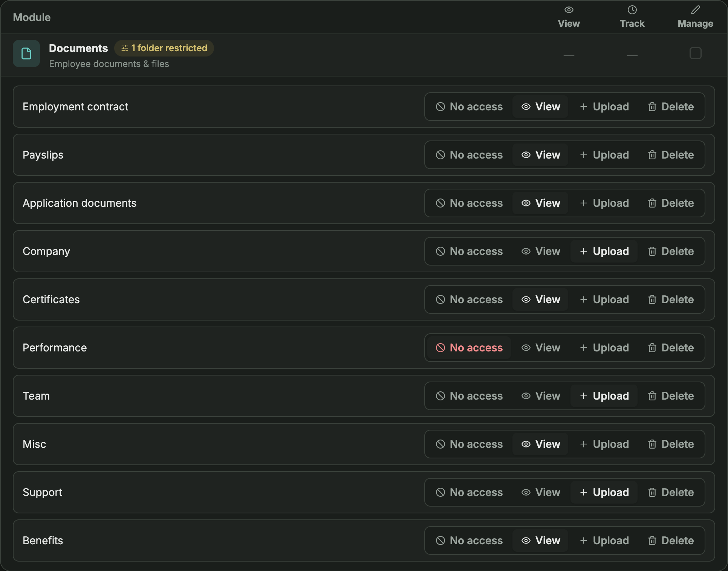Image resolution: width=728 pixels, height=571 pixels.
Task: Click 'Employee documents & files' subtitle
Action: (x=109, y=64)
